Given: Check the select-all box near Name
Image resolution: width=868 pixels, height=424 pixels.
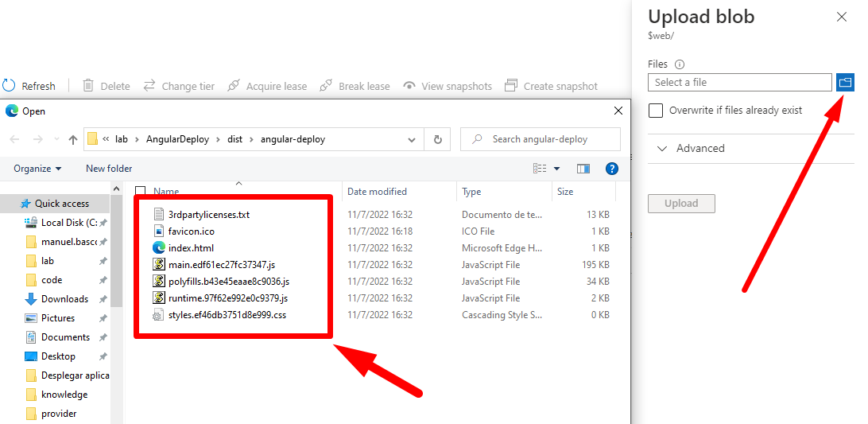Looking at the screenshot, I should pos(141,192).
